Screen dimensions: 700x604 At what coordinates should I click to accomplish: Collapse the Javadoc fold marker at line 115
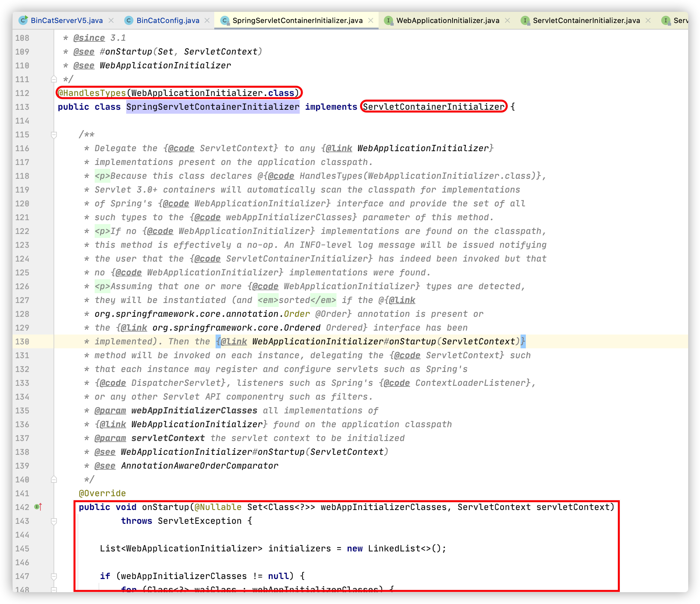click(x=54, y=135)
